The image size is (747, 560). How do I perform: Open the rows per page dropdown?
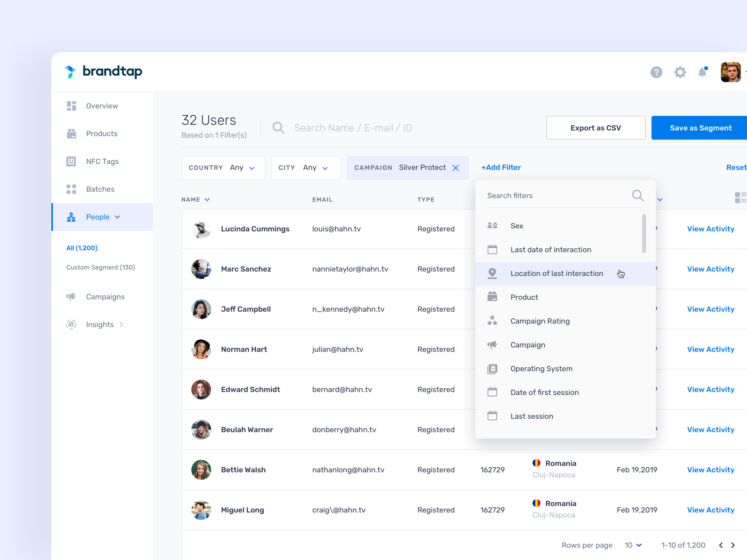[x=633, y=545]
